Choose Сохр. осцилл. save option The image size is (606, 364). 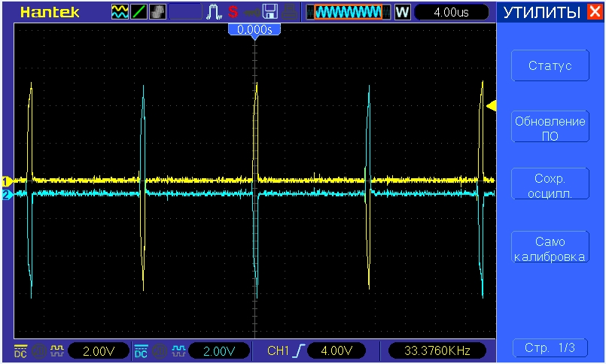(550, 186)
